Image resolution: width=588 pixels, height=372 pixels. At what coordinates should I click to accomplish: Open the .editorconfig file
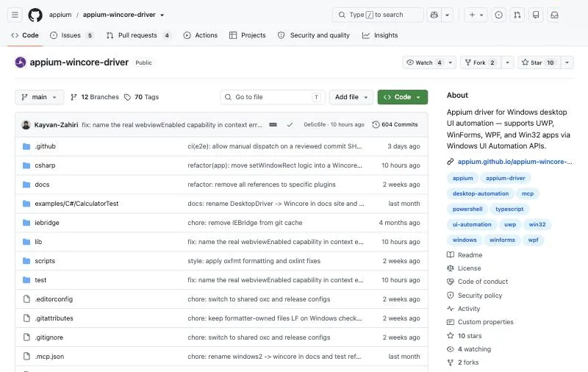54,299
